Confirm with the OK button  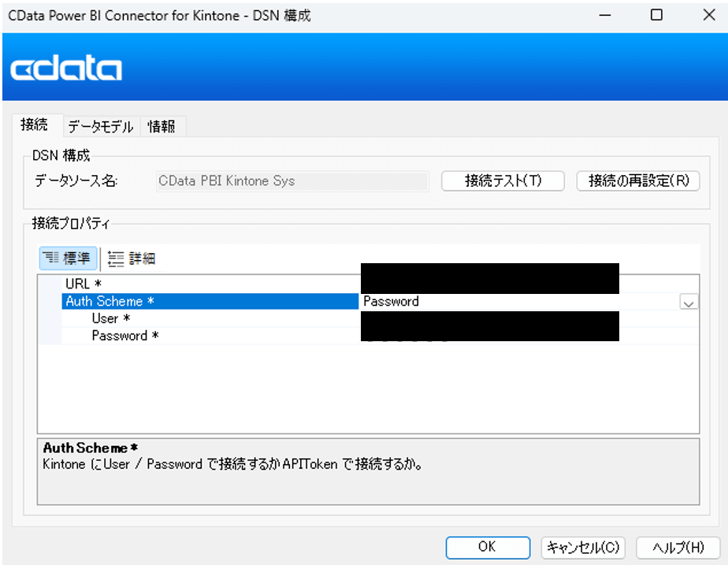tap(487, 547)
